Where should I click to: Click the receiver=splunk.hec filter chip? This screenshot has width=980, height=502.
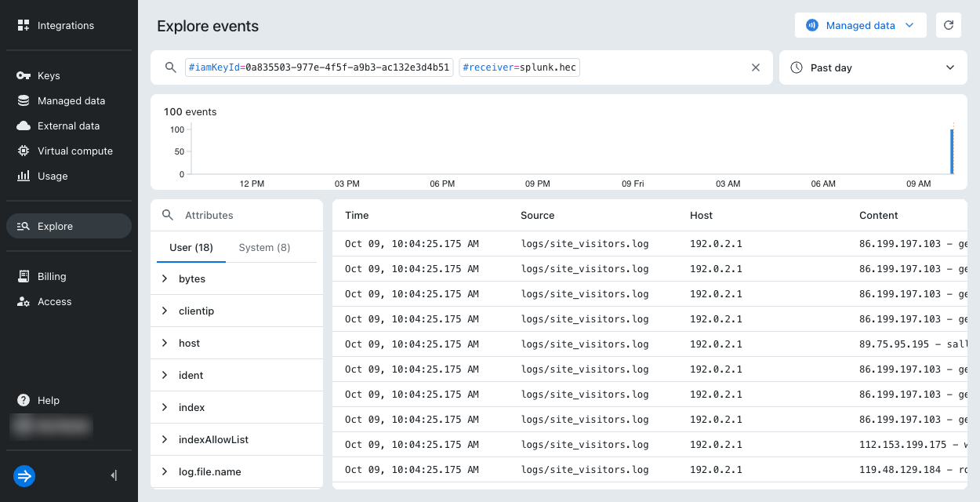(520, 67)
